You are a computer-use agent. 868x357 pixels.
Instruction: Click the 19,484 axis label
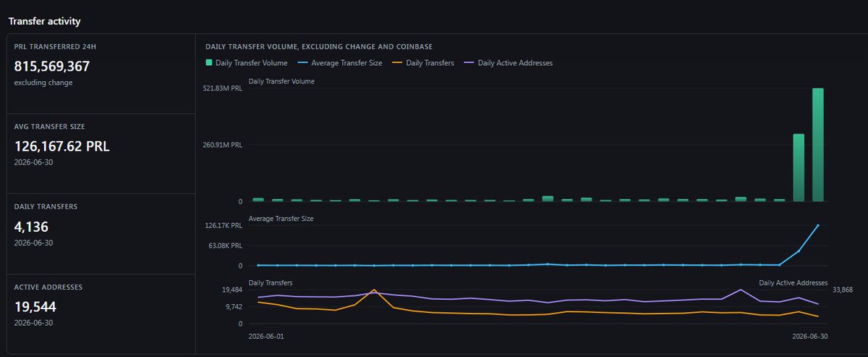pyautogui.click(x=231, y=290)
